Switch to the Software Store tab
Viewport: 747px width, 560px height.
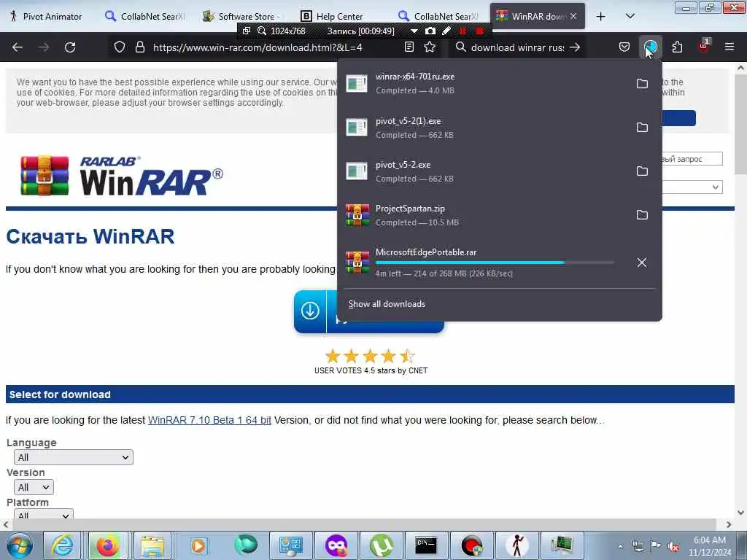242,16
